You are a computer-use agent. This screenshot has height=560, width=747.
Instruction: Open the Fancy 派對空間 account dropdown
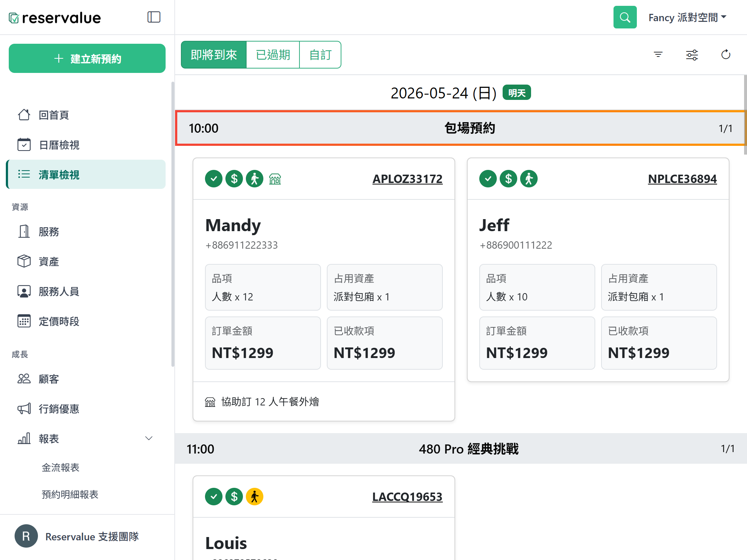687,17
